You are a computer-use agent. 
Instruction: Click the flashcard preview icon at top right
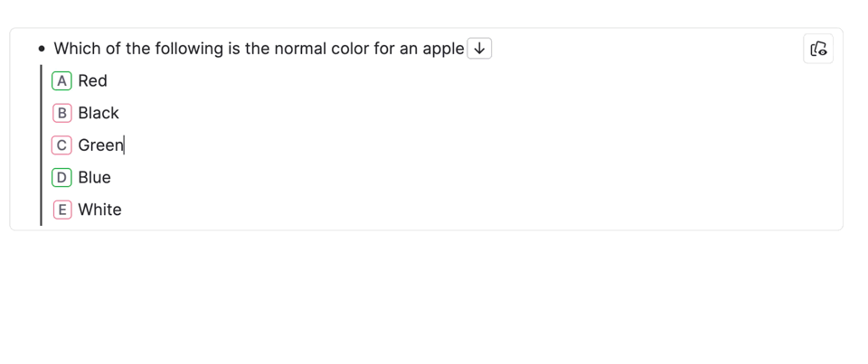pyautogui.click(x=817, y=49)
